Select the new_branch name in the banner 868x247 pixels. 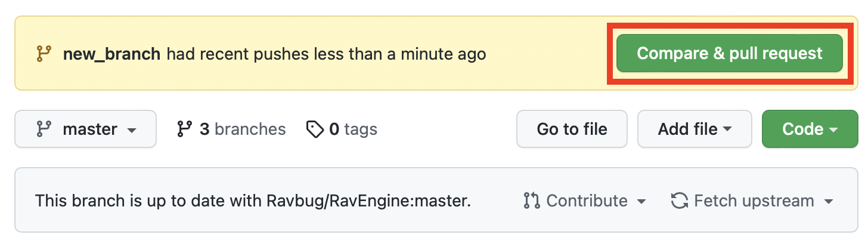point(111,54)
